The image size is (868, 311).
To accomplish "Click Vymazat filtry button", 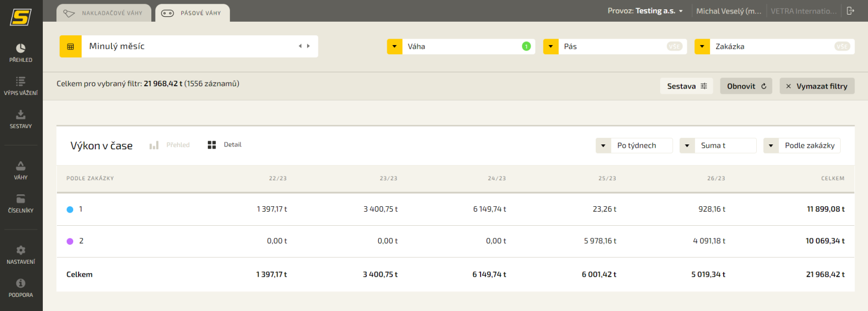I will [817, 86].
